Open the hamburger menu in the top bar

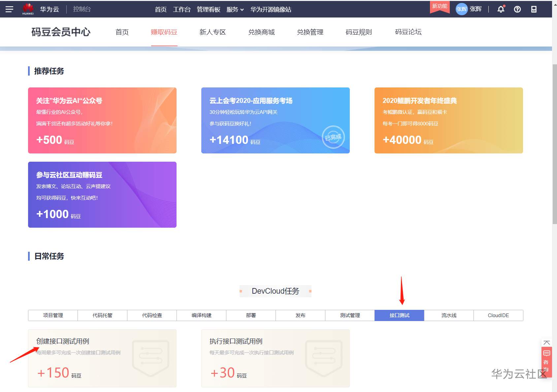pos(9,9)
